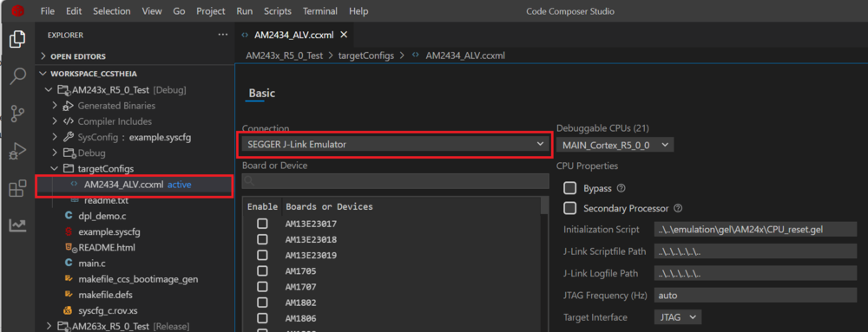Image resolution: width=868 pixels, height=332 pixels.
Task: Check the AM1802 device checkbox
Action: click(x=262, y=303)
